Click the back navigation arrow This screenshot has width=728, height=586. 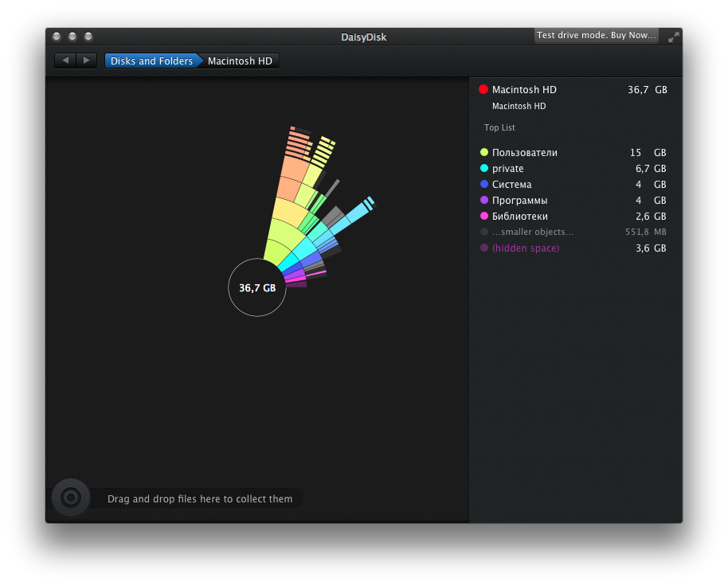point(65,61)
